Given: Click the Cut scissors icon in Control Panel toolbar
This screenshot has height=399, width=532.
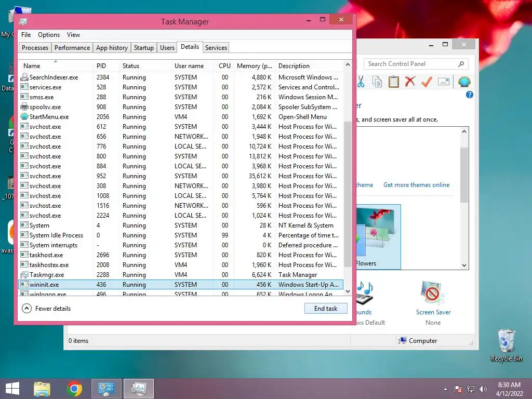Looking at the screenshot, I should pyautogui.click(x=361, y=82).
